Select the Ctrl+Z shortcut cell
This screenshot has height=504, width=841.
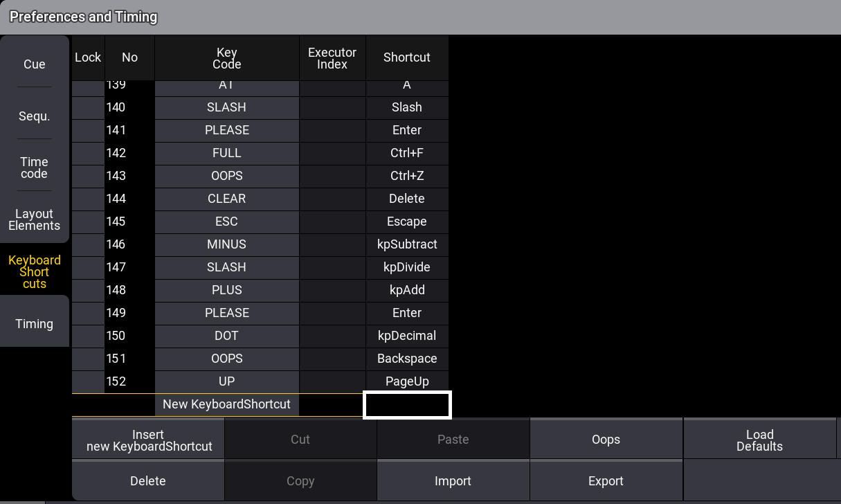(407, 176)
